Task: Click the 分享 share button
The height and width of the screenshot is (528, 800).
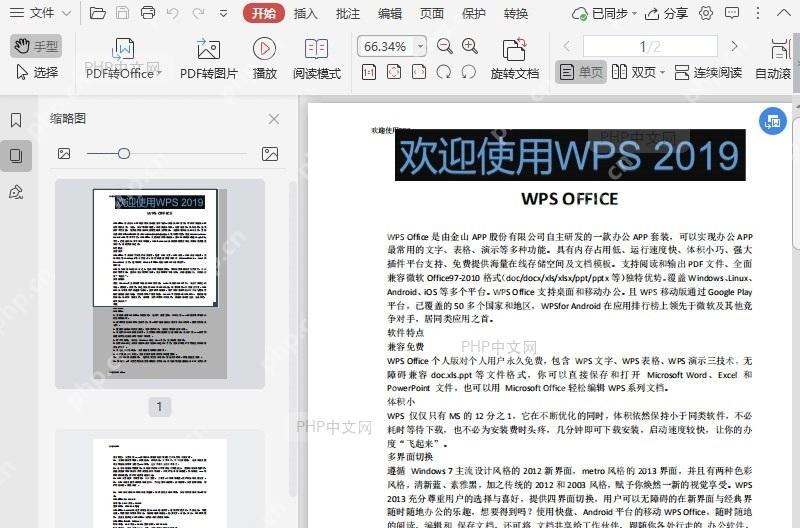Action: coord(666,14)
